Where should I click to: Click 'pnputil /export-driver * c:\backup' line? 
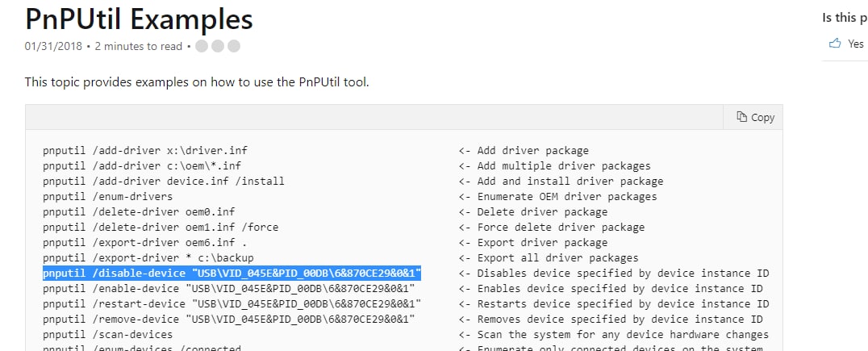pos(148,258)
